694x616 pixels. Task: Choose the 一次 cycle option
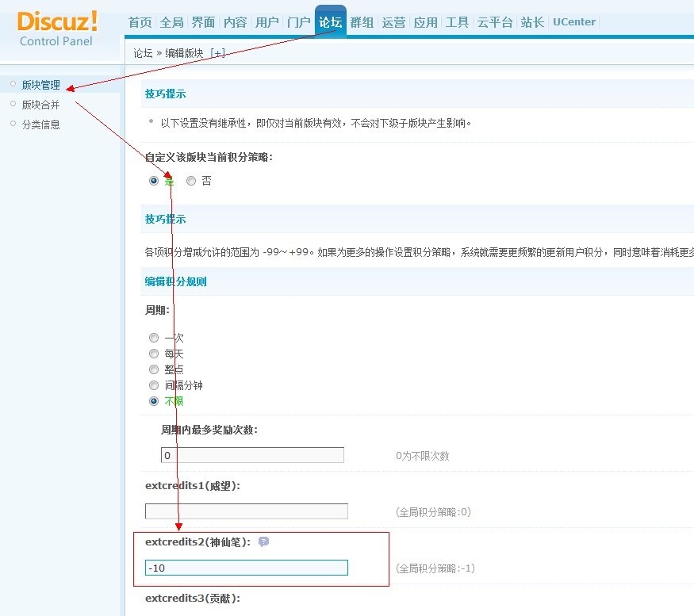click(154, 338)
